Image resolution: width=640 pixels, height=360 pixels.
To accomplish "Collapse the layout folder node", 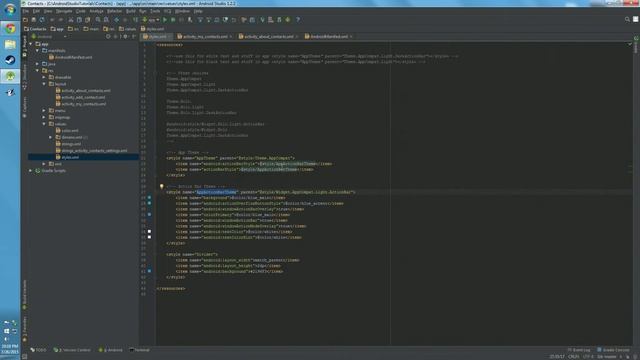I will [x=44, y=84].
